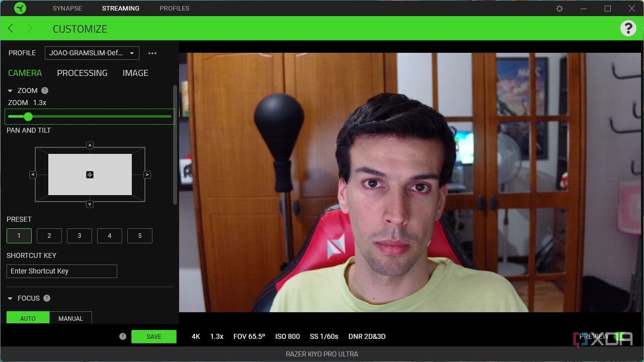This screenshot has width=644, height=362.
Task: Click the zoom slider handle
Action: pyautogui.click(x=28, y=117)
